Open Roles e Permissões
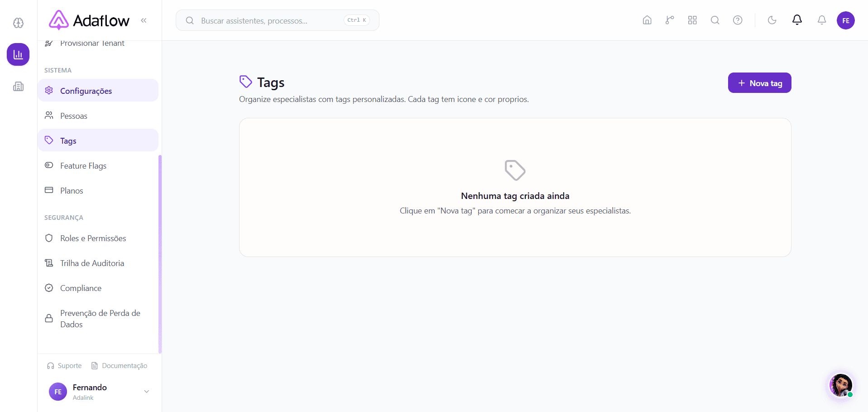 tap(98, 238)
